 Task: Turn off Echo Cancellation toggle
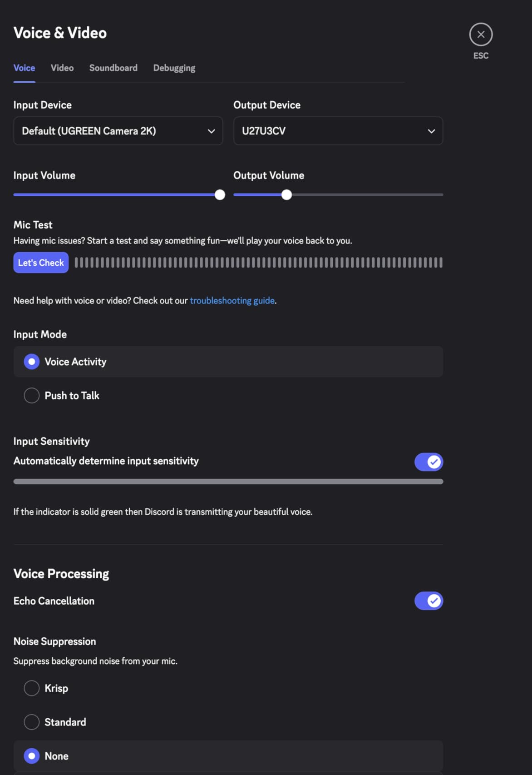(x=429, y=601)
